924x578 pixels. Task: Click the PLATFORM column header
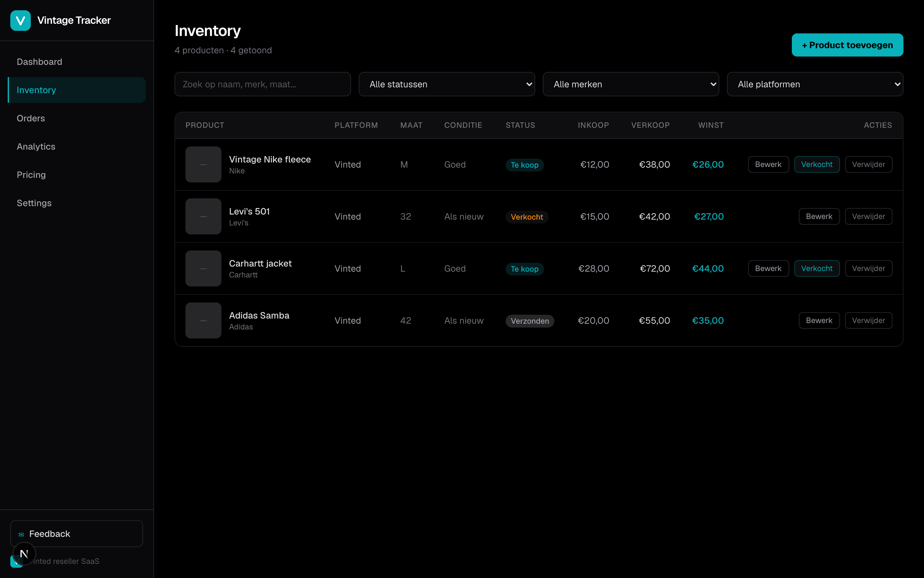(x=356, y=125)
